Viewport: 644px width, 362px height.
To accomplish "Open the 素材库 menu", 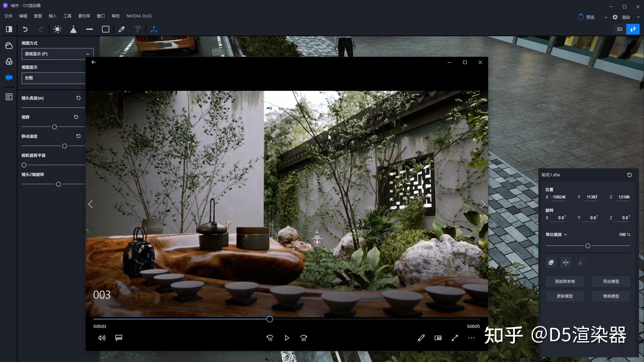I will pyautogui.click(x=84, y=16).
